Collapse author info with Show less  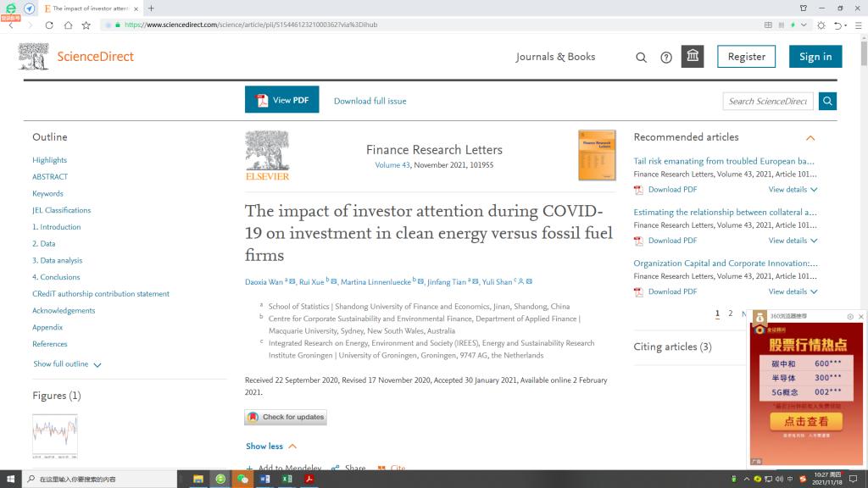271,446
